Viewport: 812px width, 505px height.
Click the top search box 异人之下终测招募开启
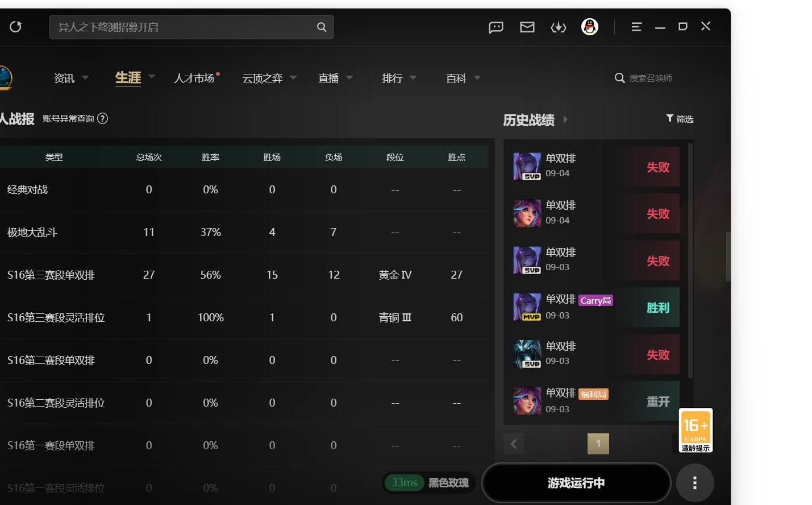[x=191, y=27]
